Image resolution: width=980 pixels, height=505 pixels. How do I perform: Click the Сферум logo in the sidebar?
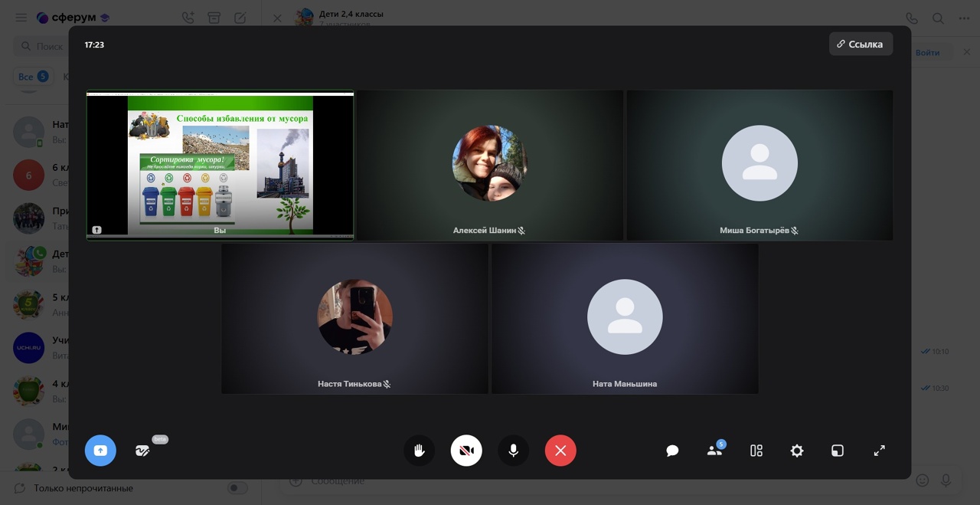73,18
